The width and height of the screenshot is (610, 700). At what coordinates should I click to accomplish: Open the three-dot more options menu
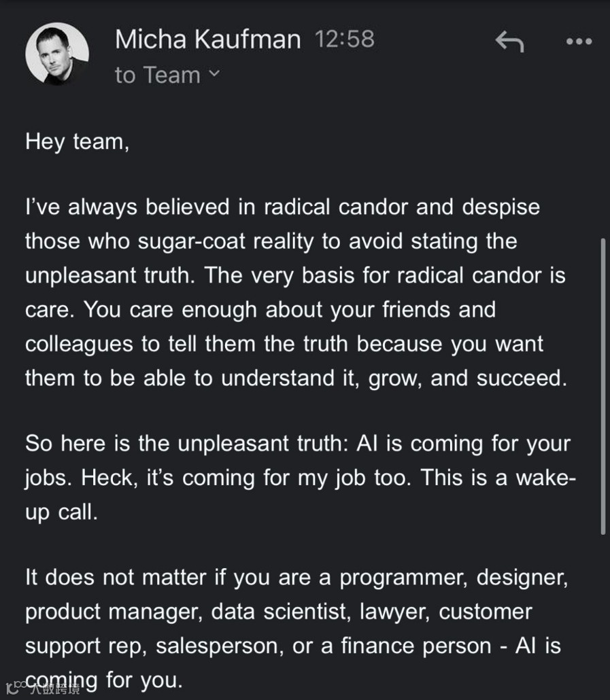point(579,42)
